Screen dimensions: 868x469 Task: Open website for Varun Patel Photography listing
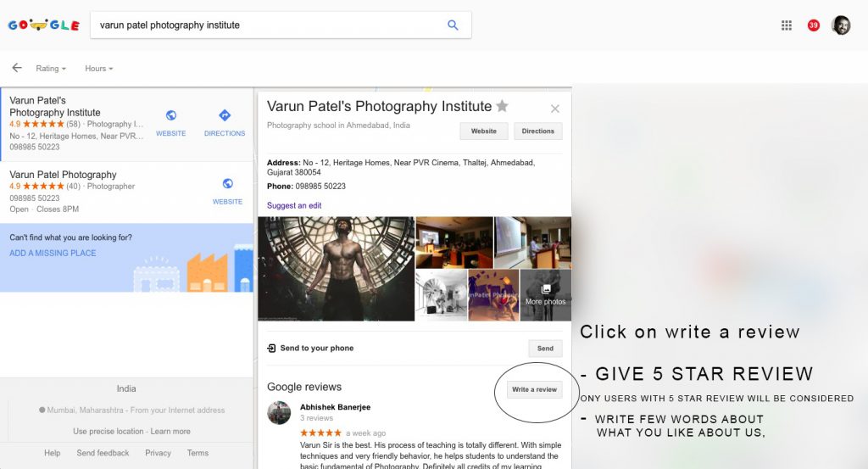(227, 191)
